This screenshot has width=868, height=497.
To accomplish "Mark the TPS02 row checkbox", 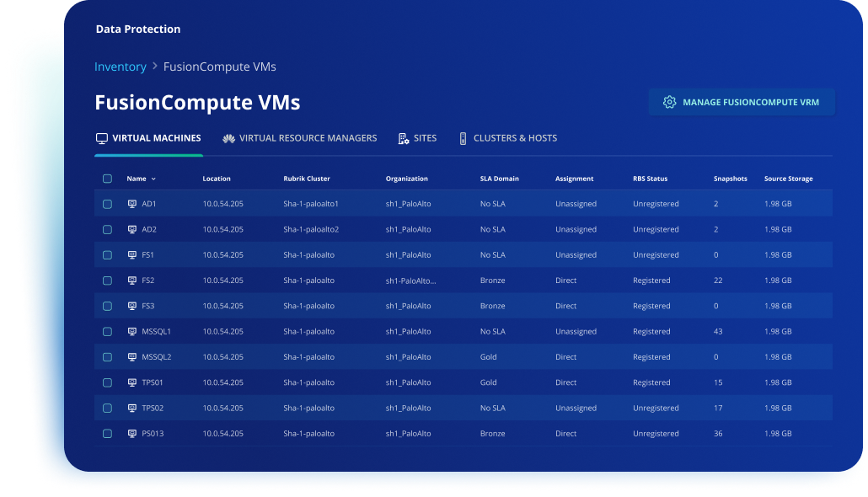I will (107, 408).
